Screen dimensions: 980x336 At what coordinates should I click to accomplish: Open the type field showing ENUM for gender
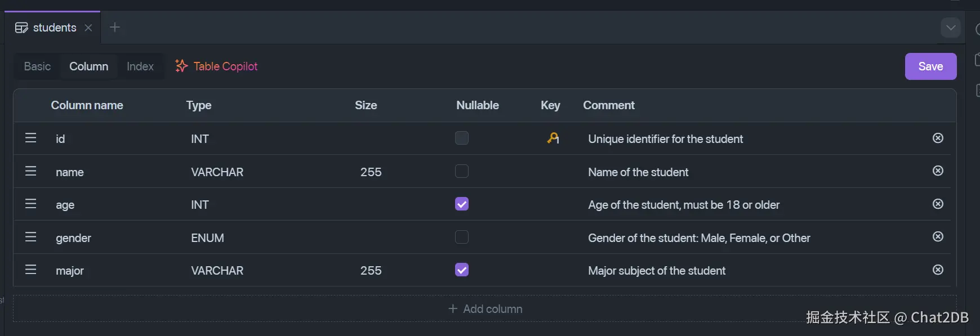[x=207, y=238]
